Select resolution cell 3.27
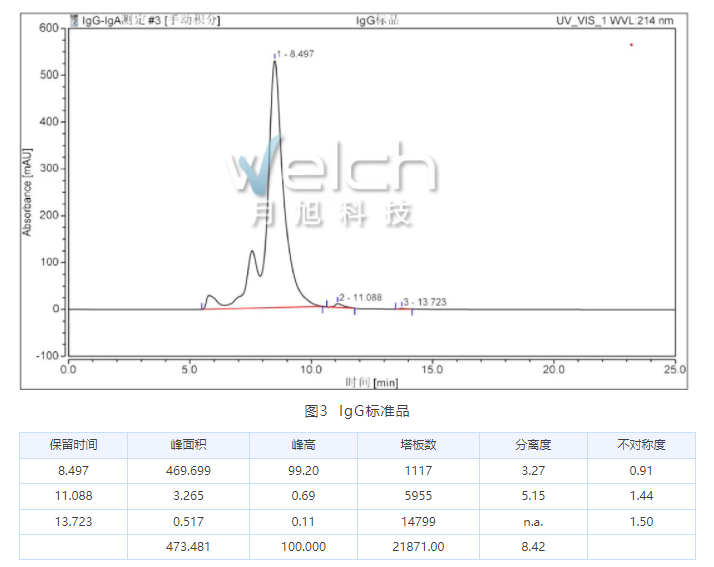This screenshot has height=567, width=714. click(x=533, y=470)
